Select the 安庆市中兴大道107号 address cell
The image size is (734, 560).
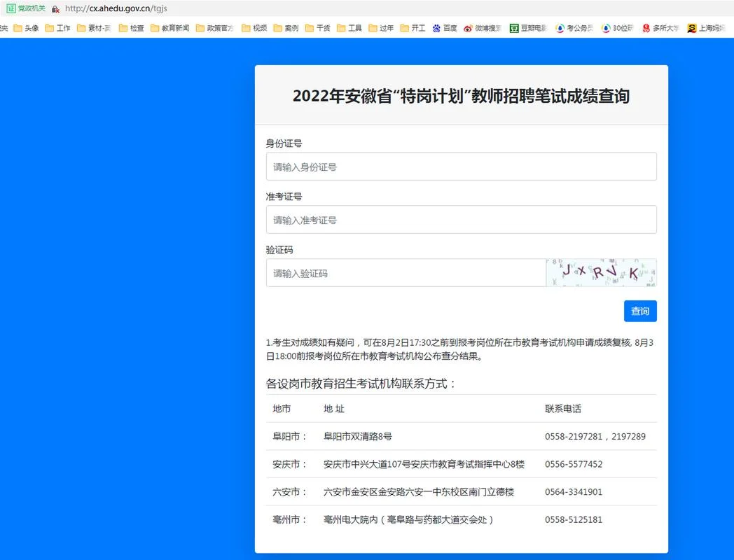[x=424, y=464]
